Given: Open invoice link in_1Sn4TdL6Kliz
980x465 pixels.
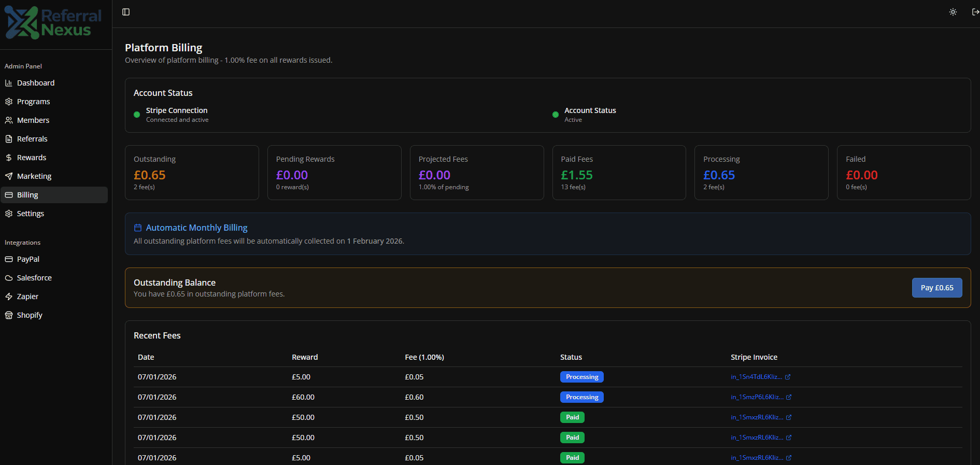Looking at the screenshot, I should click(760, 377).
